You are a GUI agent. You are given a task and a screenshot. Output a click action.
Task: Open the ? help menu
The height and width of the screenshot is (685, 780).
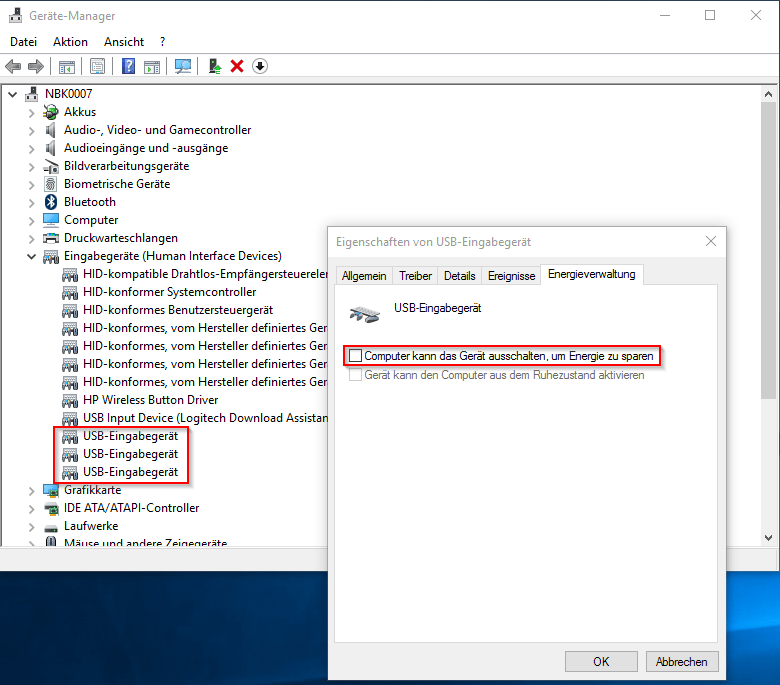(162, 42)
